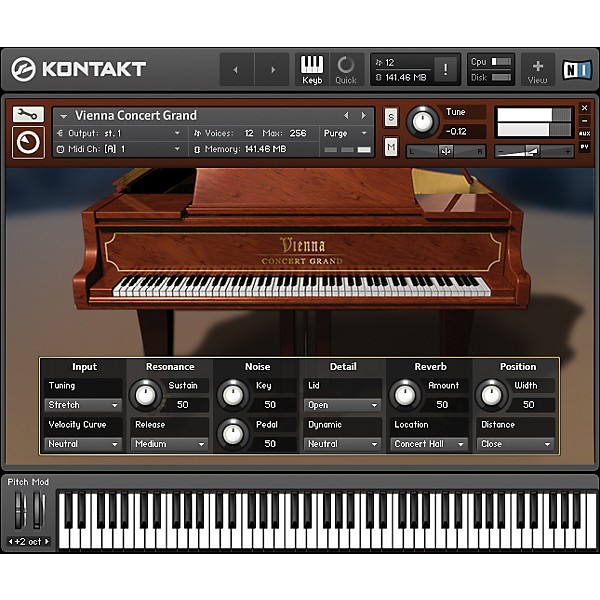Shift keyboard octave down with left arrow
Viewport: 600px width, 600px height.
click(x=11, y=541)
